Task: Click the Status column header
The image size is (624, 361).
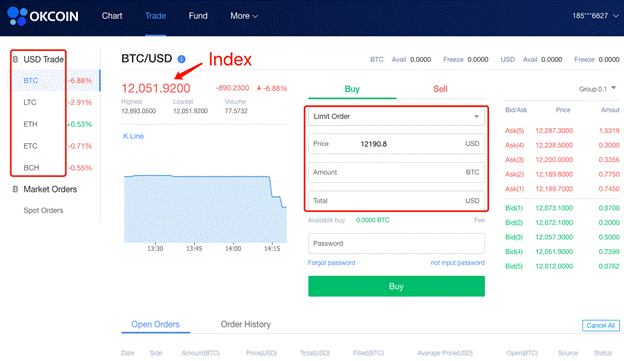Action: point(603,353)
